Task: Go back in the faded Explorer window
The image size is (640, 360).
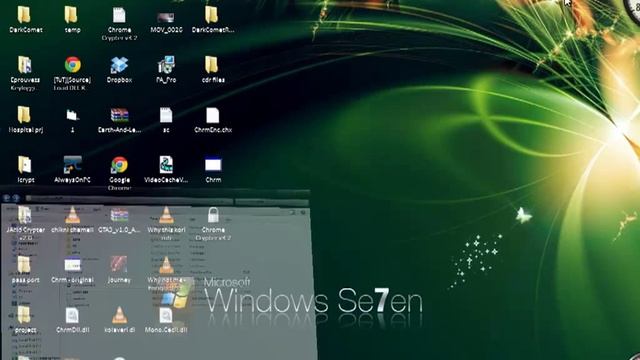Action: [x=7, y=198]
